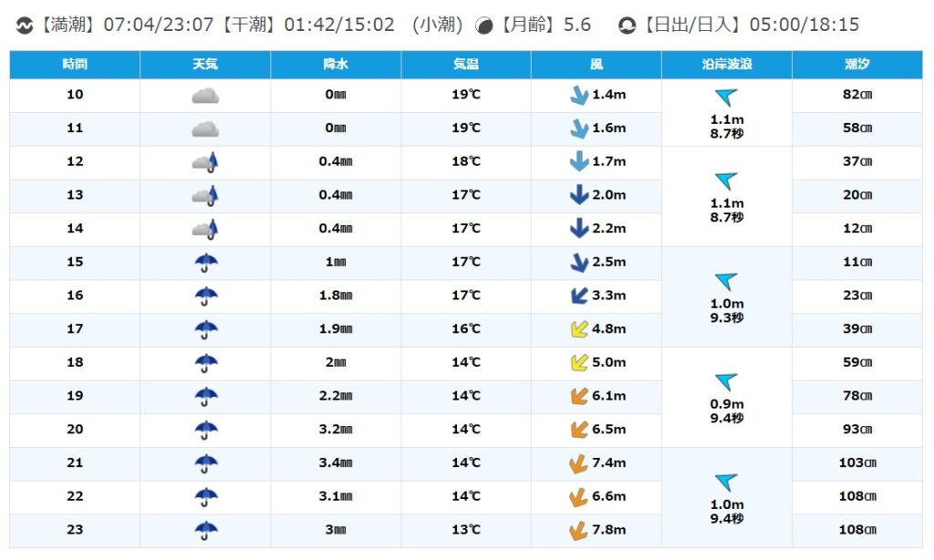Click the orange wind arrow beside 7.8m

pos(578,530)
